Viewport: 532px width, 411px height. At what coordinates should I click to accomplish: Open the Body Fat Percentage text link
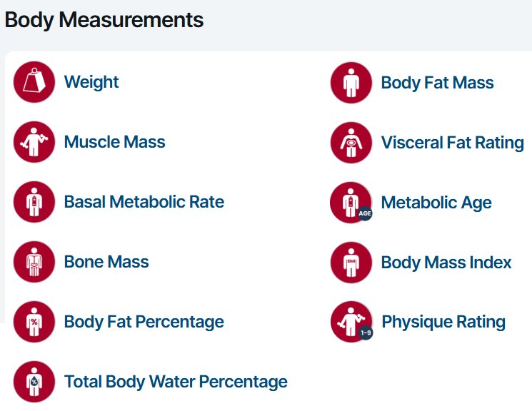(x=144, y=322)
